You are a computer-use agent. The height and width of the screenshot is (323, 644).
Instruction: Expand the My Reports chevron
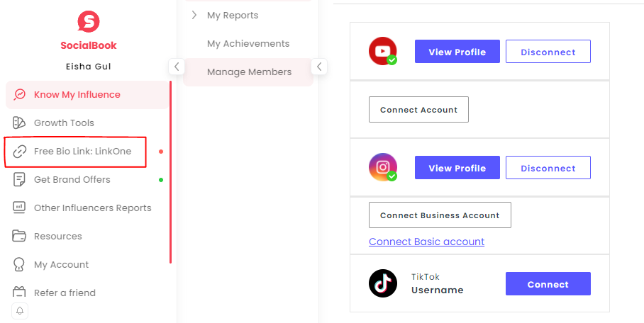(194, 15)
